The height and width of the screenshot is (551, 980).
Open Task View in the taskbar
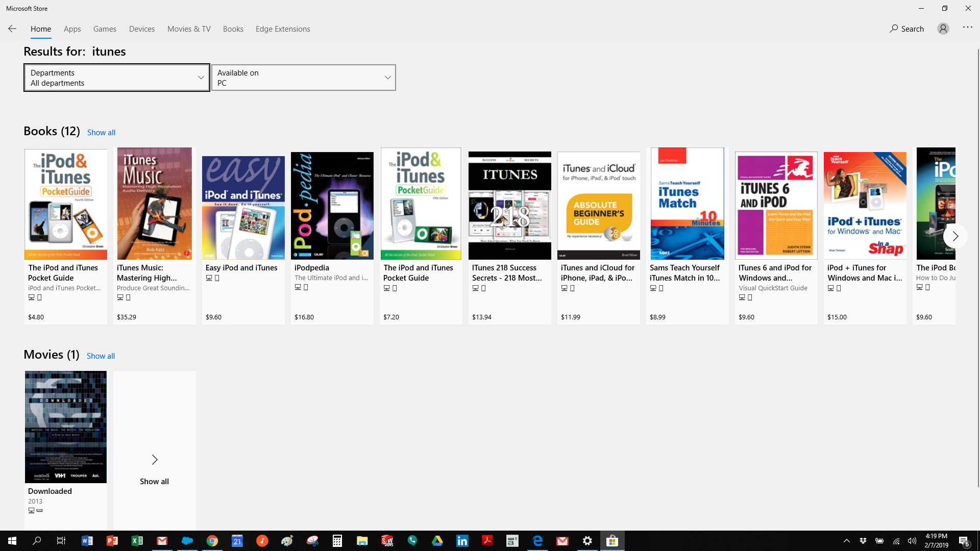tap(61, 541)
